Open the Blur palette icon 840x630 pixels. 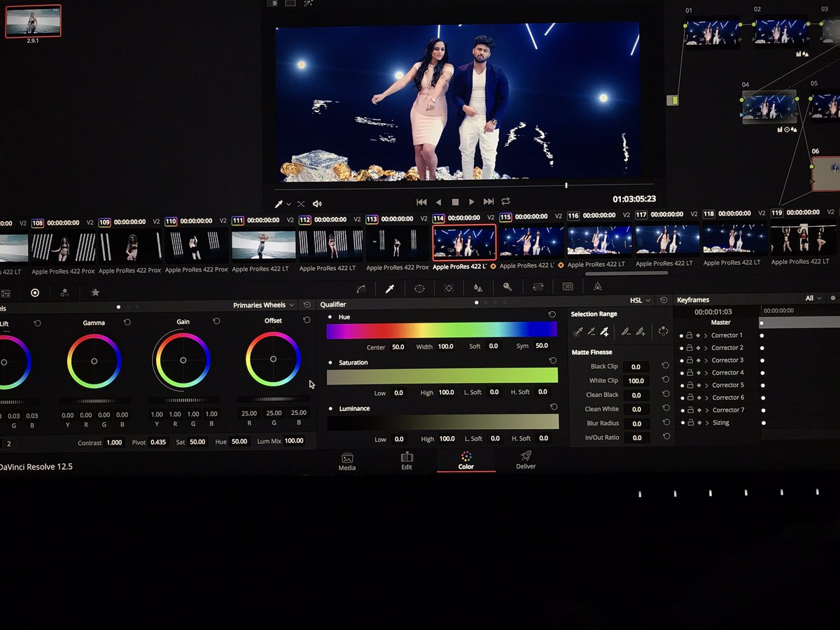478,287
